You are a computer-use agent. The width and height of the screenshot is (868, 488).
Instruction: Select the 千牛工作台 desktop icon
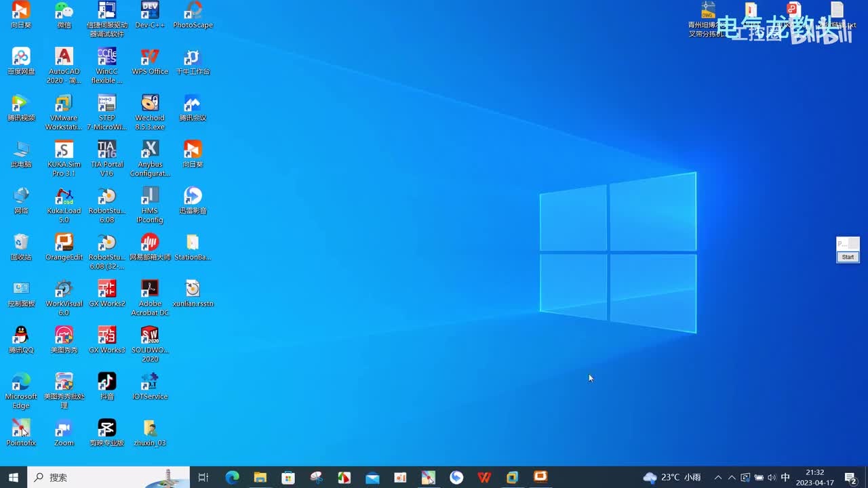[193, 61]
